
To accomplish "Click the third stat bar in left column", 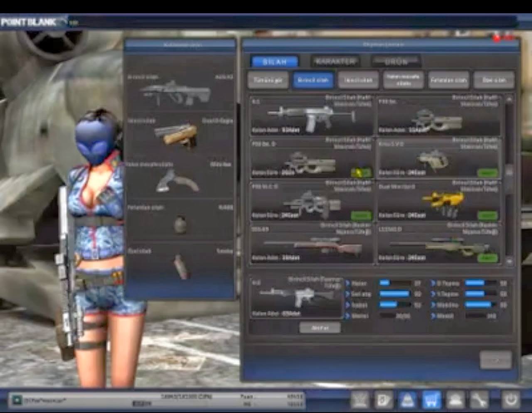I will (395, 305).
